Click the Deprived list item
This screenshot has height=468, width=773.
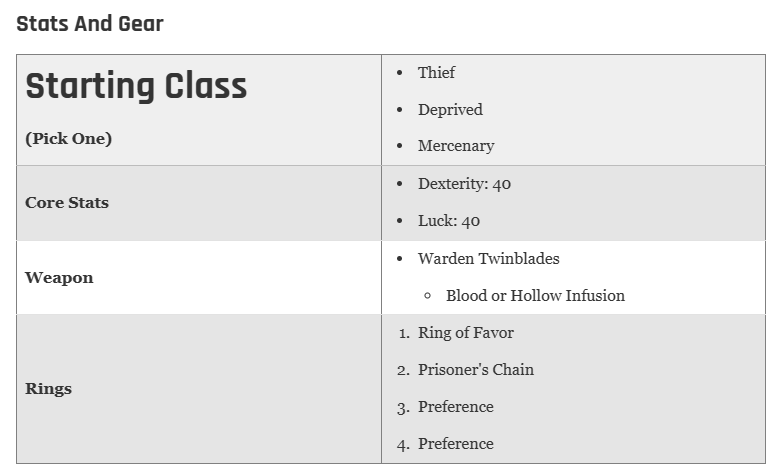(450, 109)
